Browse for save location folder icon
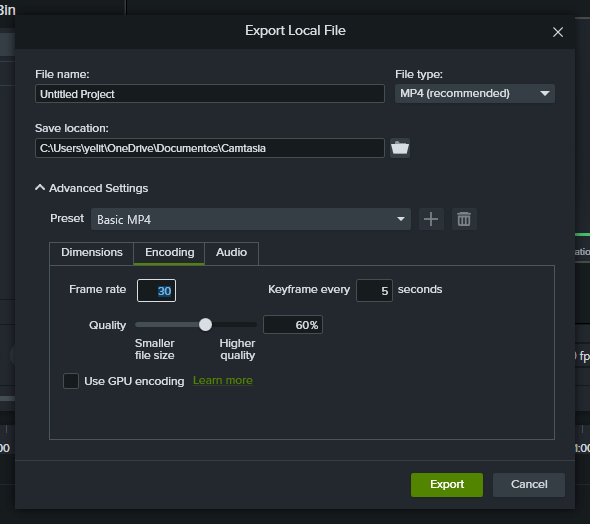 click(x=400, y=148)
